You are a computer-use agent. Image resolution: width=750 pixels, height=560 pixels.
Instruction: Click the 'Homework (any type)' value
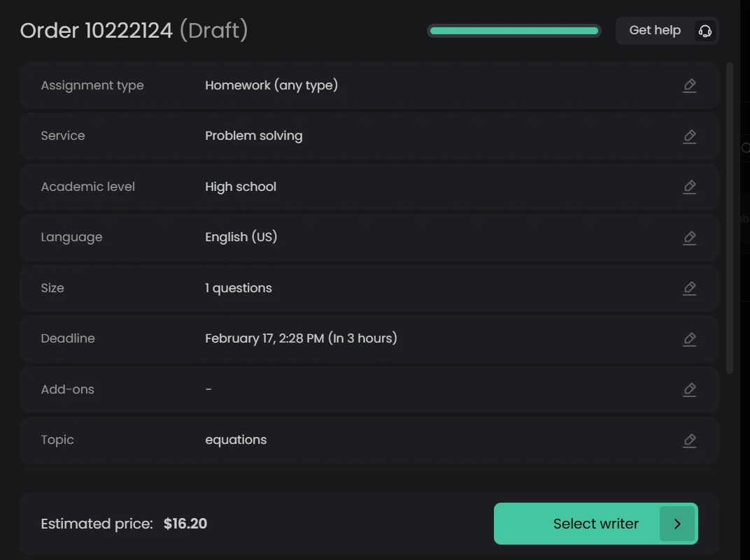click(x=271, y=85)
